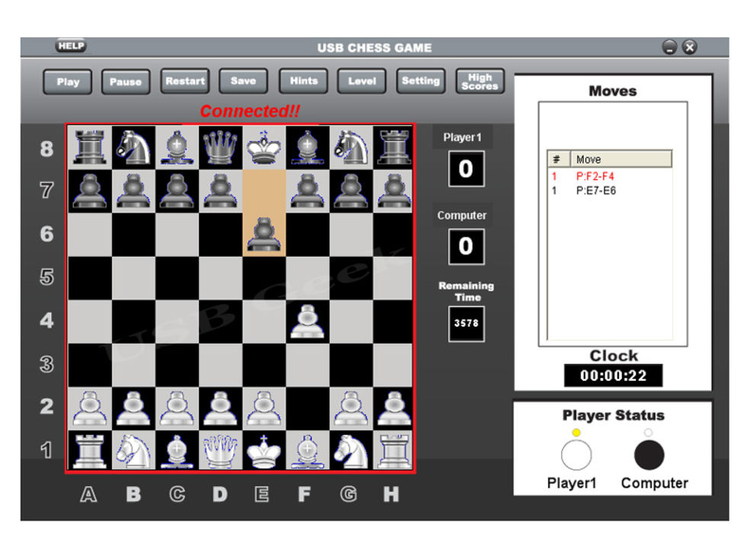Choose the black bishop on F8
747x560 pixels.
(x=307, y=147)
